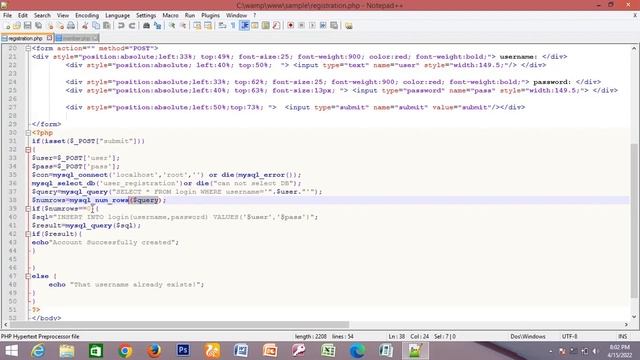Open the Windows Start button

click(x=11, y=351)
